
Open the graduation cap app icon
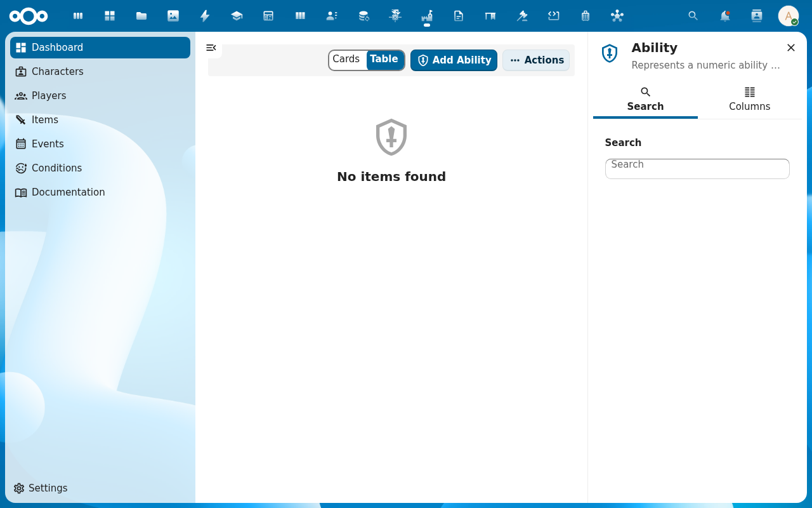237,16
